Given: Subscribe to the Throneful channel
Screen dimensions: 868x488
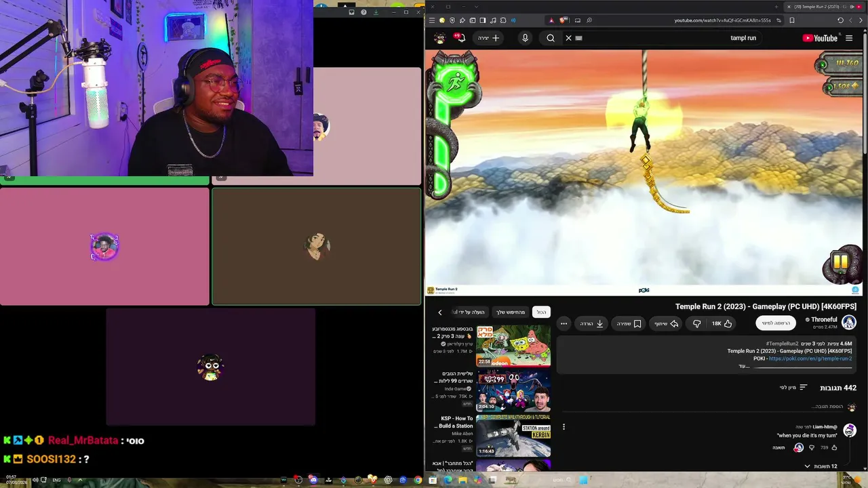Looking at the screenshot, I should [x=776, y=323].
